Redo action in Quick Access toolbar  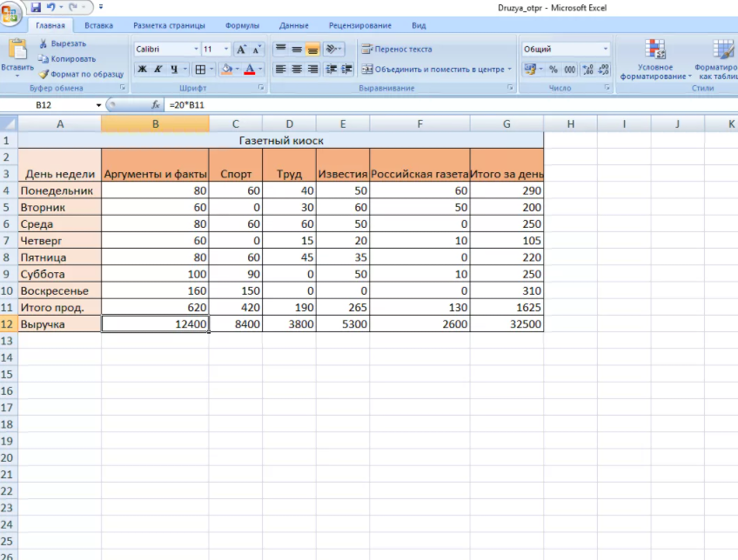click(x=73, y=7)
